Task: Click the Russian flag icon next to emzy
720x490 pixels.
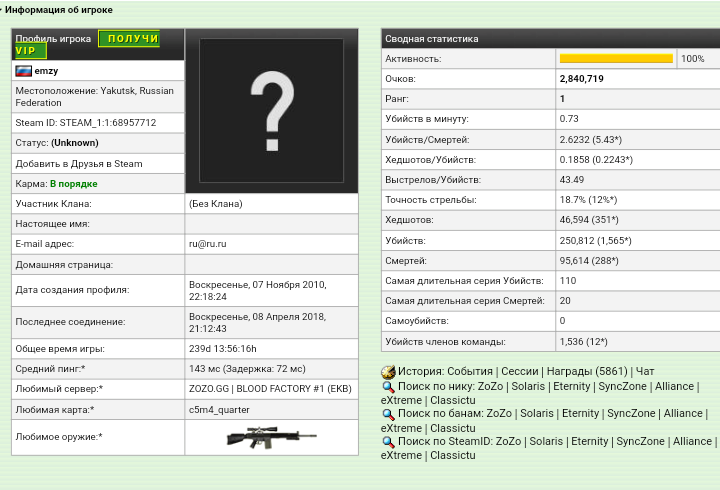Action: 23,71
